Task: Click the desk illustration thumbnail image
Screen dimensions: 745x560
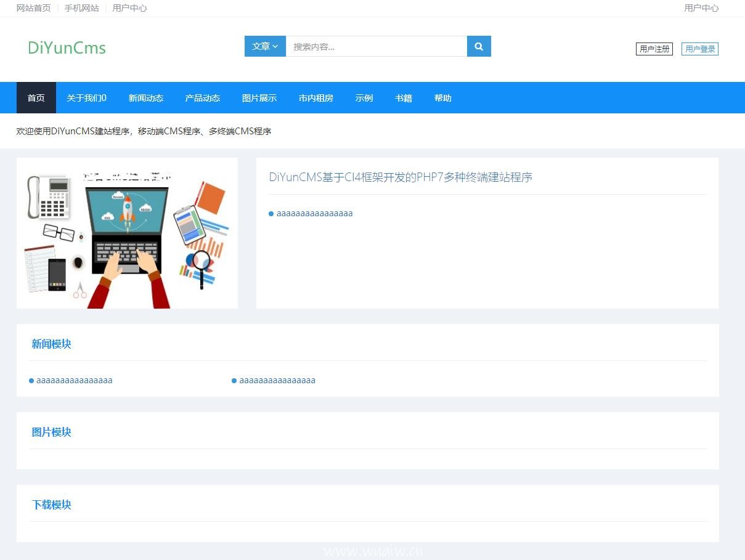Action: coord(127,233)
